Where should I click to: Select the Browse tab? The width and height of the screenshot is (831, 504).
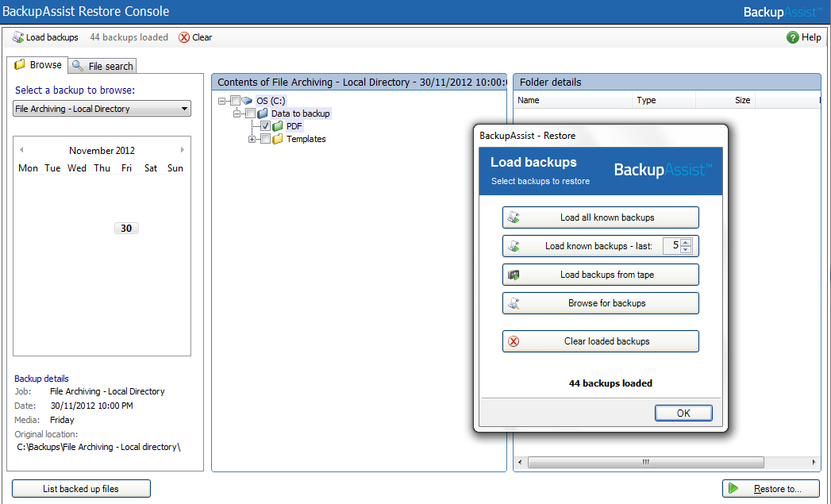pos(37,65)
